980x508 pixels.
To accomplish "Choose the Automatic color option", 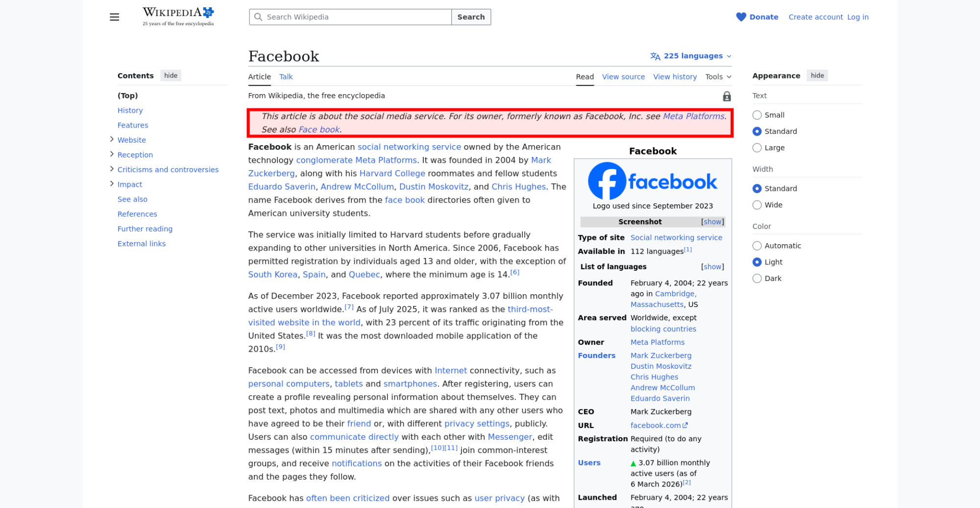I will pyautogui.click(x=757, y=246).
